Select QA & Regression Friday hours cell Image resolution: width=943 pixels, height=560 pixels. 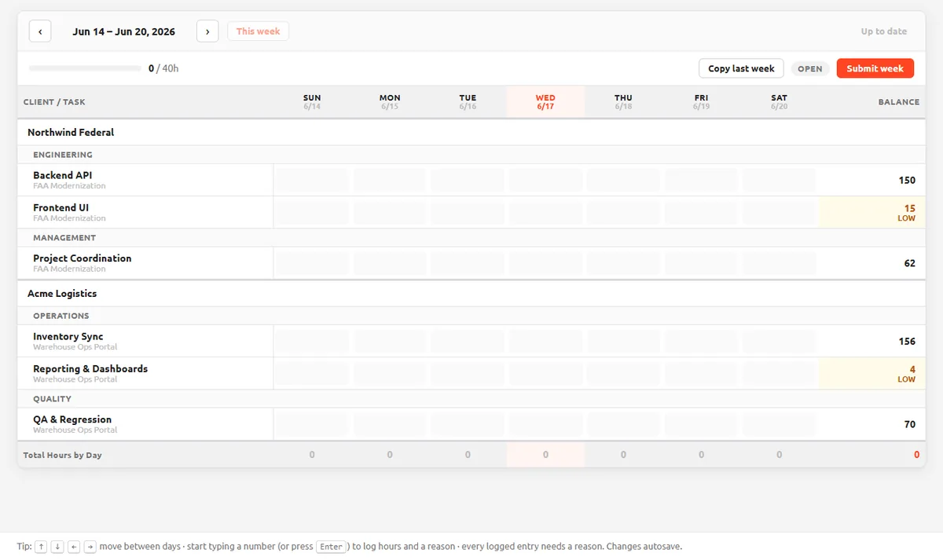pos(701,424)
